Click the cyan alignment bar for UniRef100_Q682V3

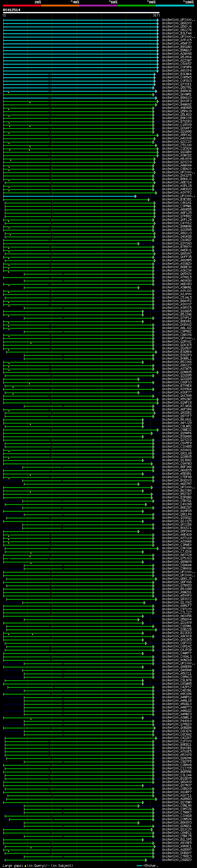pyautogui.click(x=81, y=23)
